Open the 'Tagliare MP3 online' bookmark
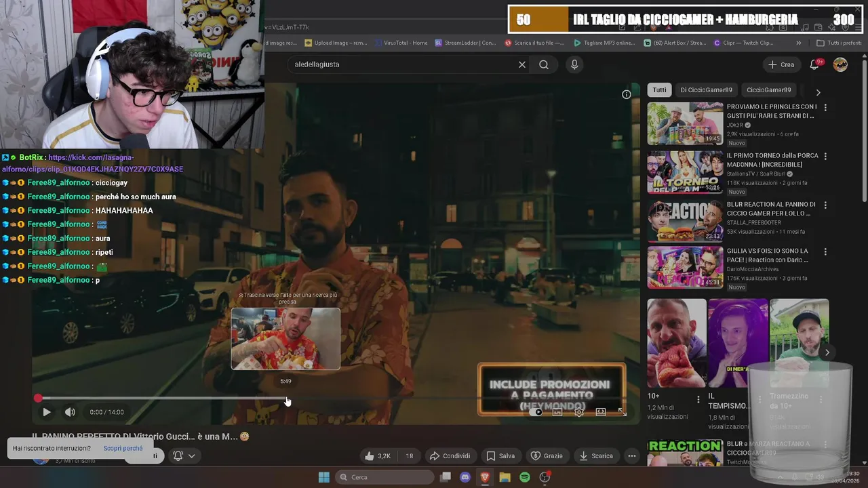Viewport: 868px width, 488px height. [x=604, y=43]
